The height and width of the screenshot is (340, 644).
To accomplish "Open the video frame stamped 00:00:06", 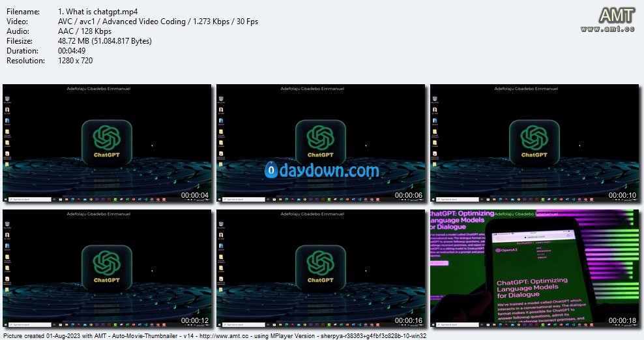I will click(321, 143).
